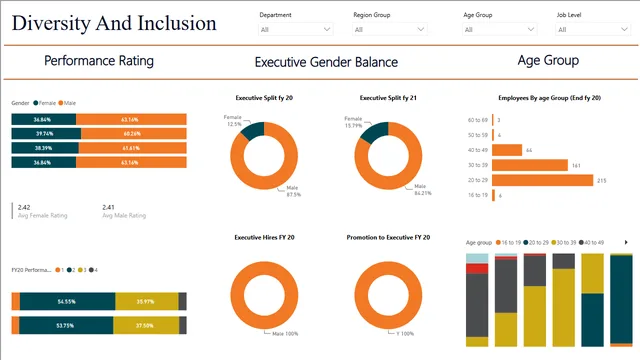Click the red segment in first stacked column
The height and width of the screenshot is (360, 640).
tap(477, 269)
